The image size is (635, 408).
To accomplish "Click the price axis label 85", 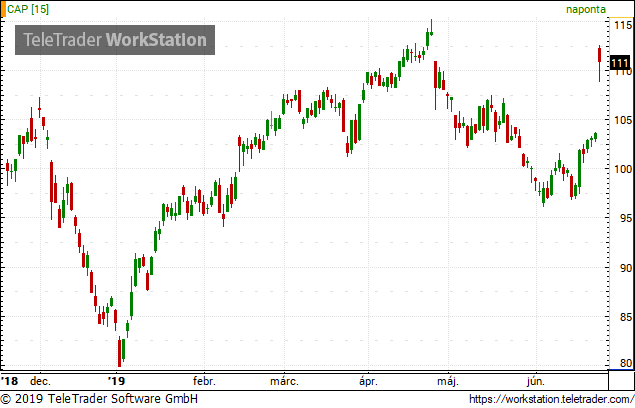I will click(x=625, y=317).
